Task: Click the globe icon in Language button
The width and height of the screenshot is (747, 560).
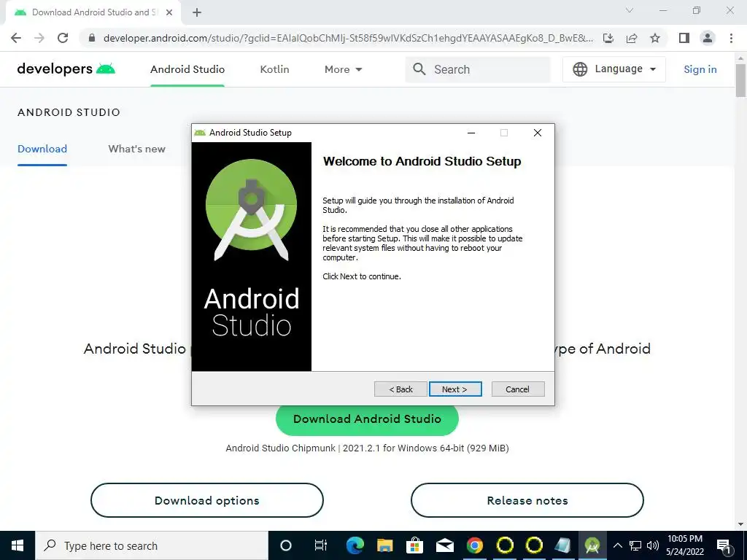Action: click(x=580, y=69)
